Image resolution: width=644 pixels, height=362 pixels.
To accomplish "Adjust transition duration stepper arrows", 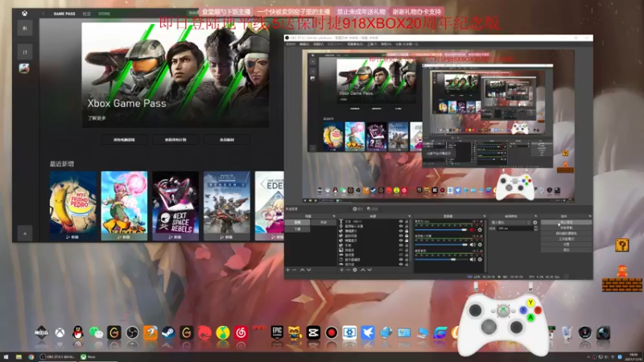I will click(535, 228).
